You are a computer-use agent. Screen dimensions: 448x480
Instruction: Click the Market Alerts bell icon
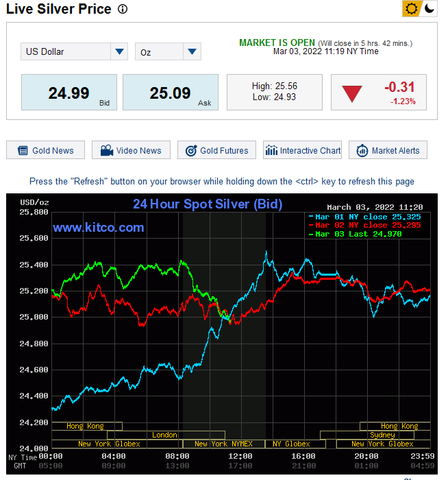click(362, 151)
